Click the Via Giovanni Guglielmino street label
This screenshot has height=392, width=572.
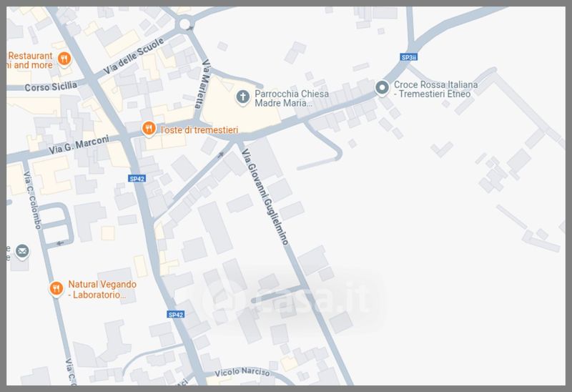265,197
